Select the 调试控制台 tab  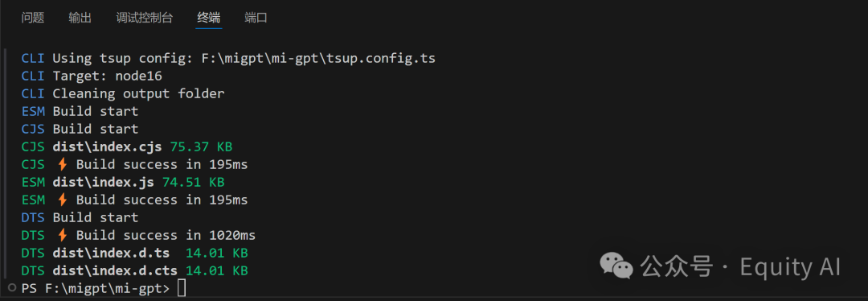coord(145,18)
